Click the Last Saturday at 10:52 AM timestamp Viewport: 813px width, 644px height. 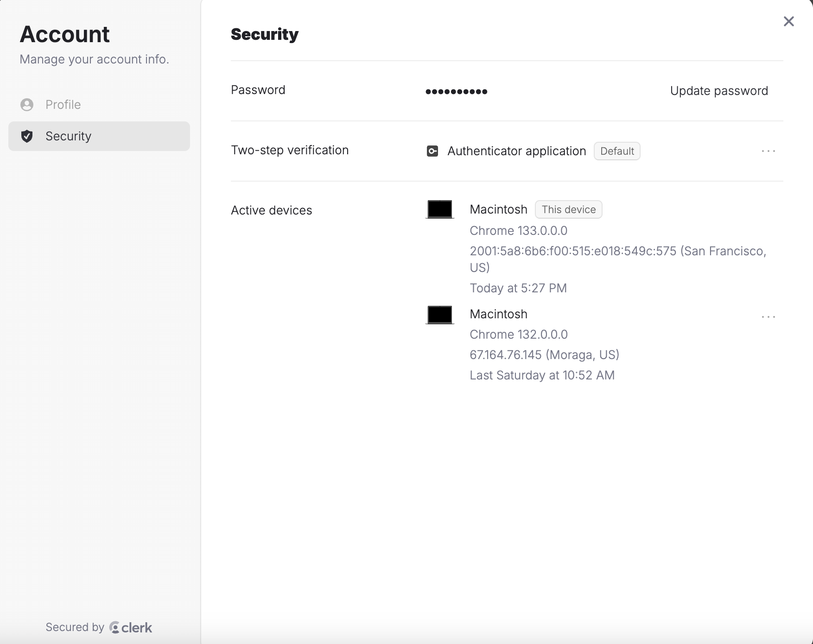coord(542,375)
